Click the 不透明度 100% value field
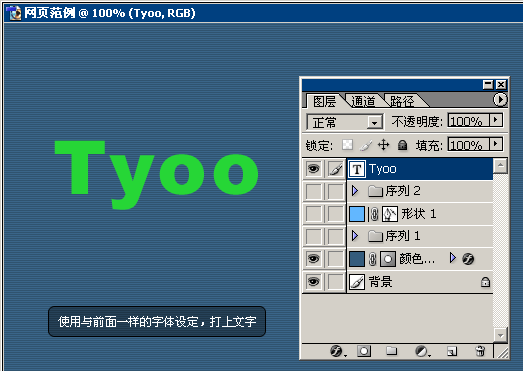 tap(468, 120)
